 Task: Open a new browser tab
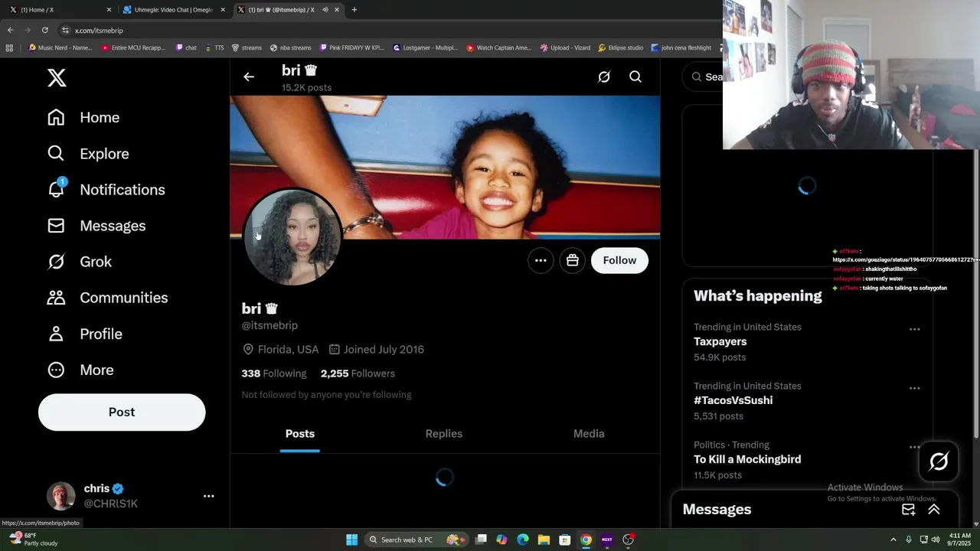pyautogui.click(x=354, y=10)
